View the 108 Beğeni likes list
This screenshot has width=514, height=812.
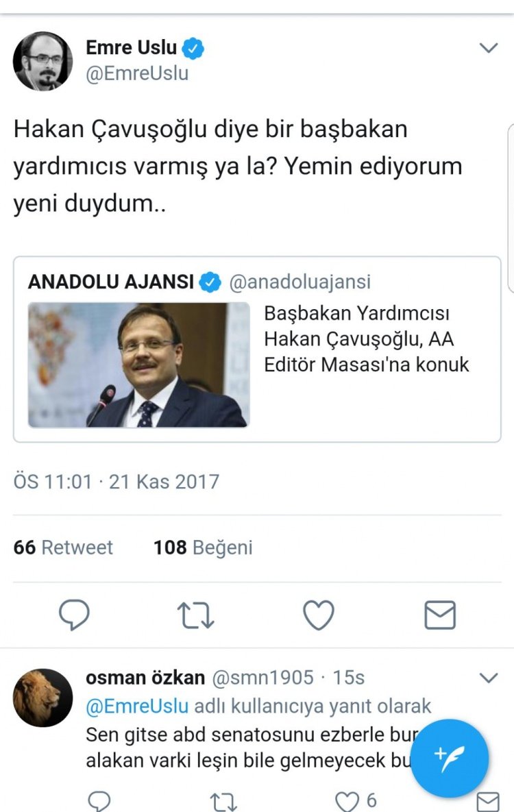(203, 548)
